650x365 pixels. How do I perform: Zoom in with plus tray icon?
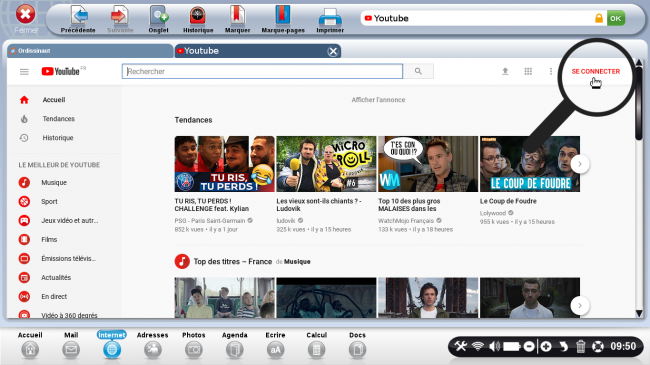[x=546, y=346]
